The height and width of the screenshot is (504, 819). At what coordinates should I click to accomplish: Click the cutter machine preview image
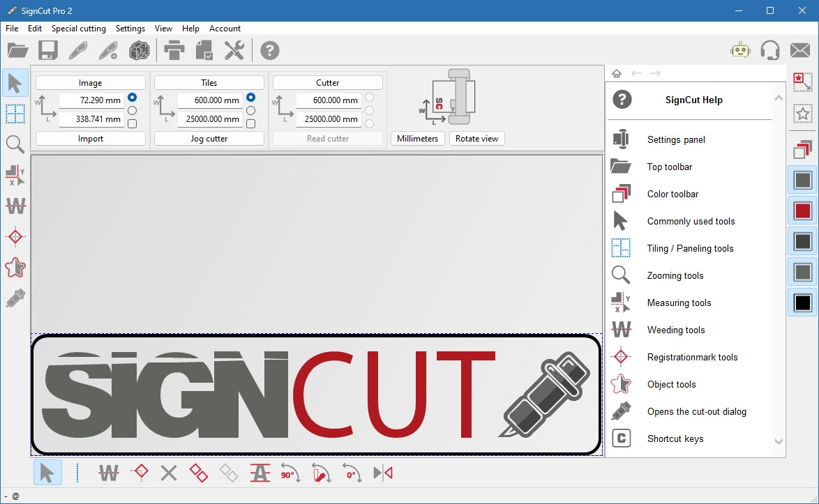point(448,98)
